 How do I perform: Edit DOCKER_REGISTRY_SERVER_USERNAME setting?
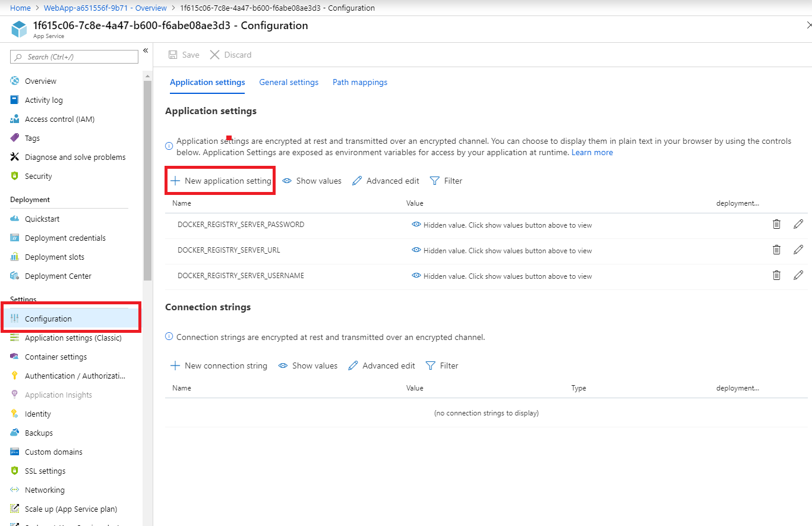798,275
